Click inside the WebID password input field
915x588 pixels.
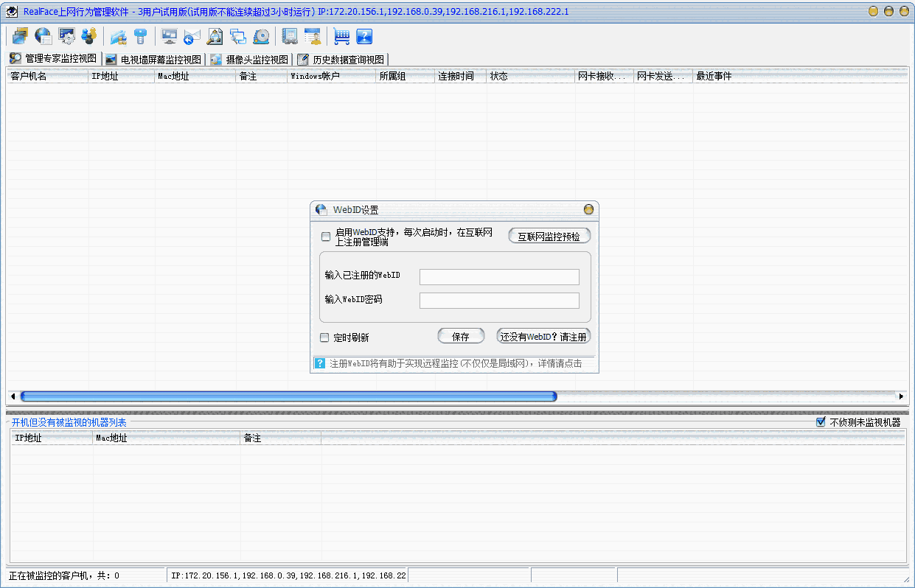(x=499, y=301)
